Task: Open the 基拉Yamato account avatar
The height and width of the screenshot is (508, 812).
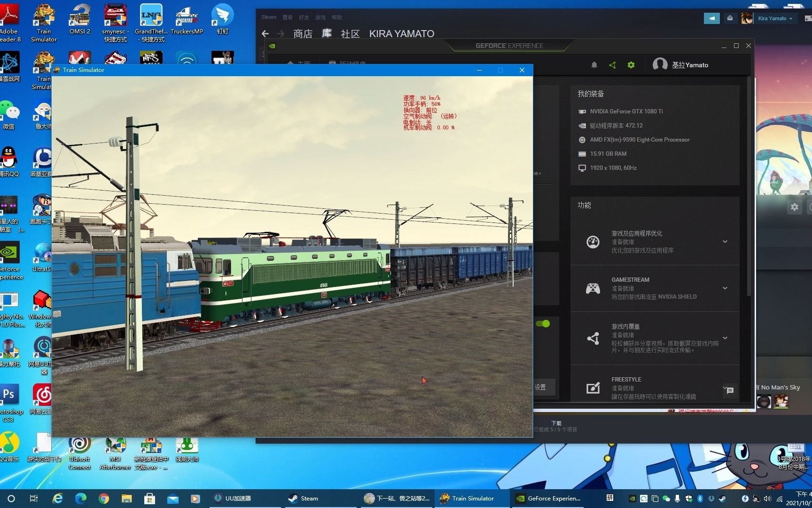Action: pos(660,64)
